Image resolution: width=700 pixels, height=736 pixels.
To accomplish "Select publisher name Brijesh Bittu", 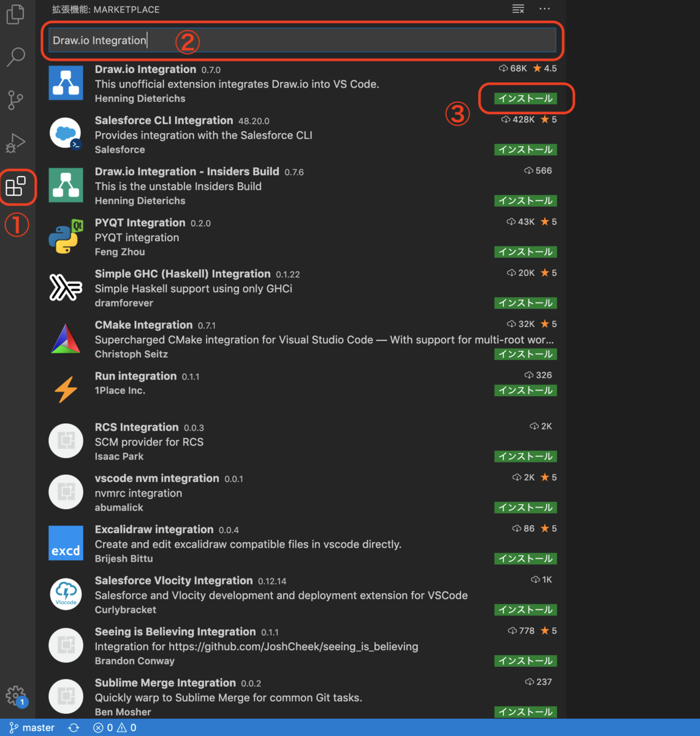I will tap(124, 559).
